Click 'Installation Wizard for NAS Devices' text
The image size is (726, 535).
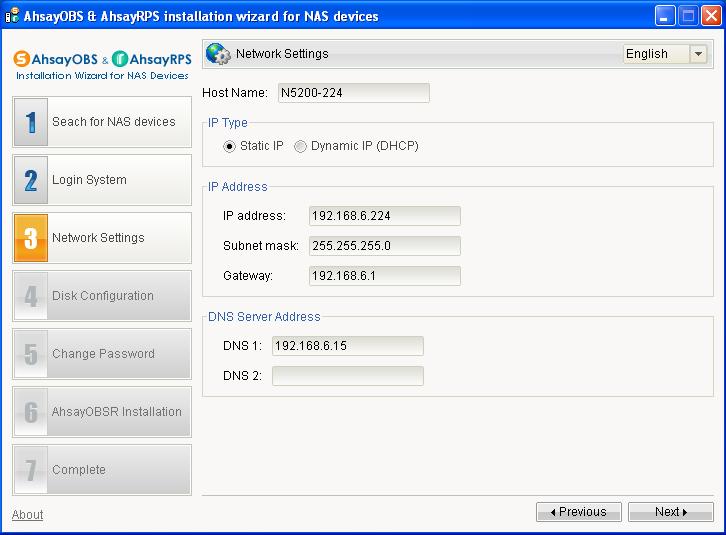click(x=102, y=76)
